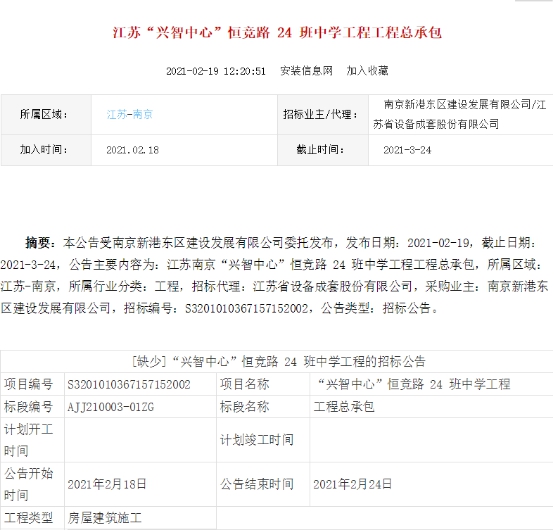Click section number AJJ210003-01ZG

point(111,407)
